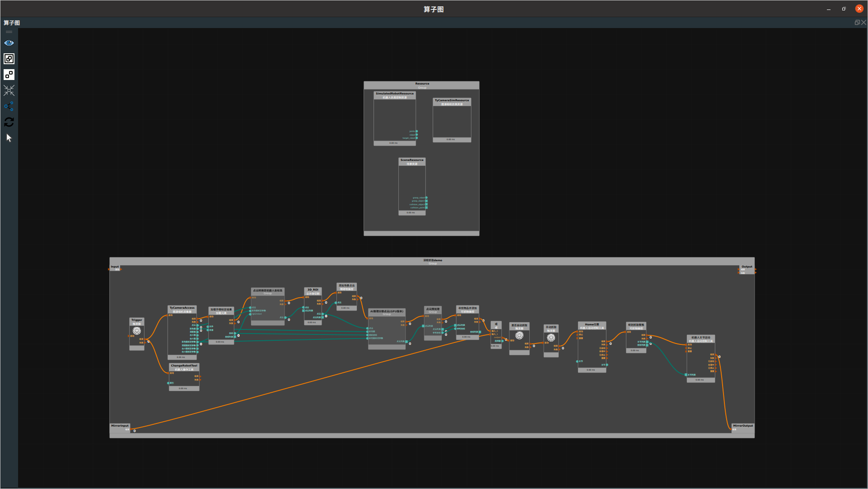This screenshot has height=489, width=868.
Task: Click the Output port block of the demo group
Action: click(747, 269)
